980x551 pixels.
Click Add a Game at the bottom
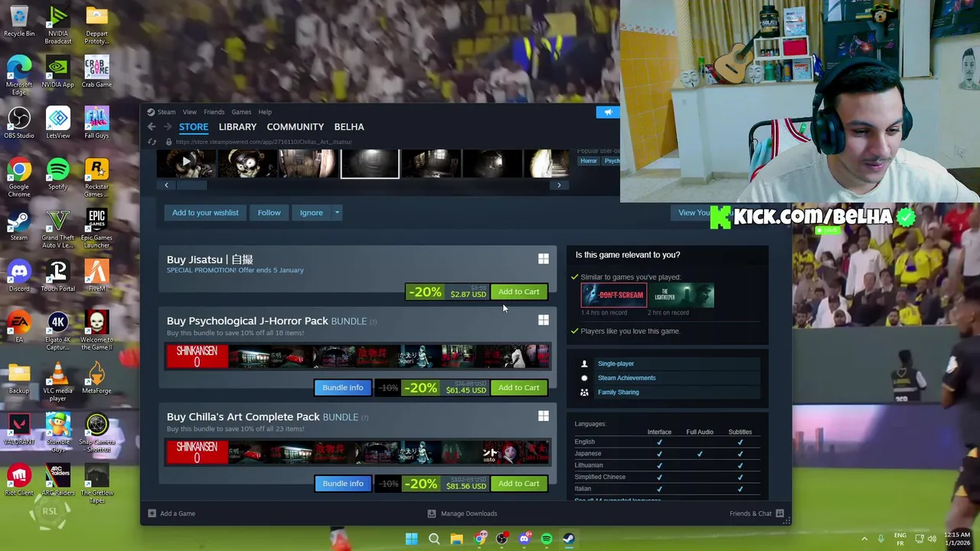[x=171, y=514]
